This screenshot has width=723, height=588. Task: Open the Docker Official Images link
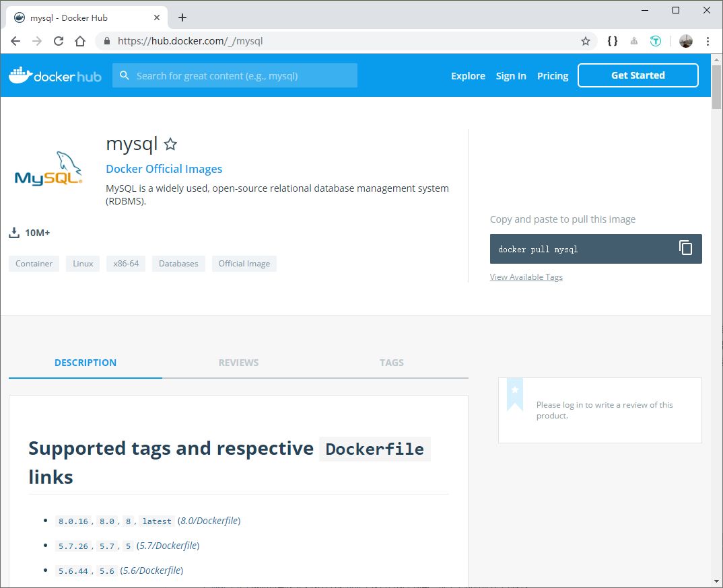[x=164, y=169]
